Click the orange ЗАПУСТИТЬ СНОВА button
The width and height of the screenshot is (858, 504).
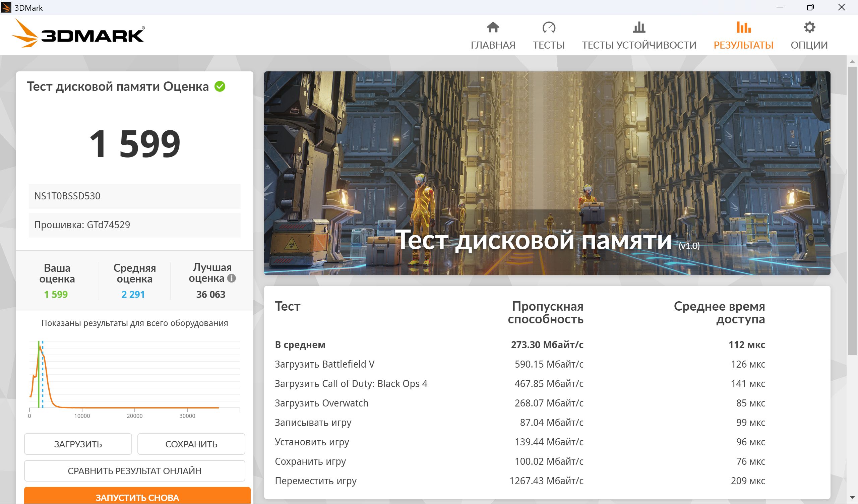pos(137,496)
